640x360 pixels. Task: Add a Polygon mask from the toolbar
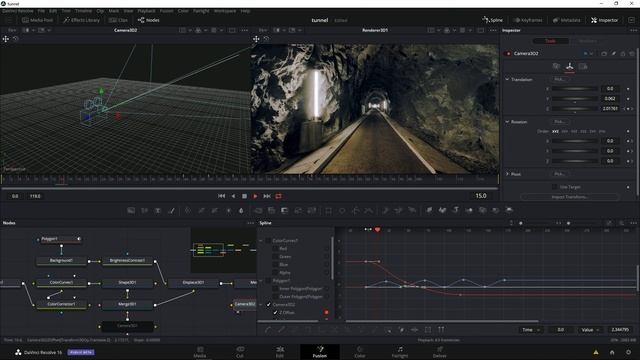[356, 210]
